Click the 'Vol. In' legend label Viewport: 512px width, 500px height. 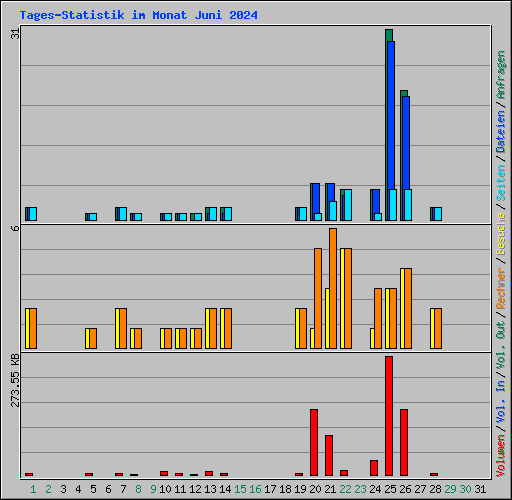[501, 402]
